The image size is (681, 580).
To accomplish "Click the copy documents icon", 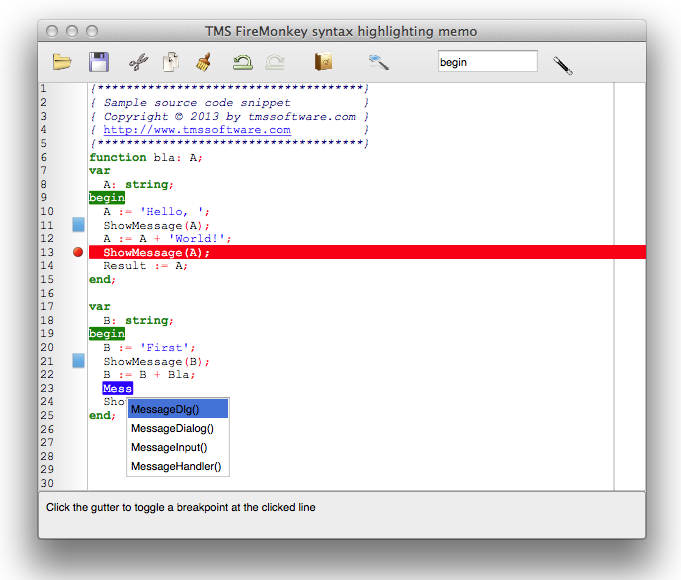I will point(171,62).
